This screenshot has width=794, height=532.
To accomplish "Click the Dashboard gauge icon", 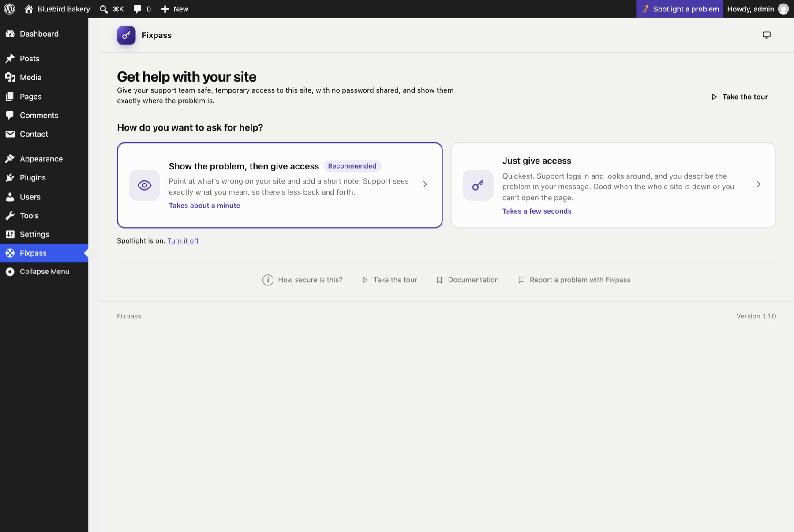I will click(x=10, y=34).
